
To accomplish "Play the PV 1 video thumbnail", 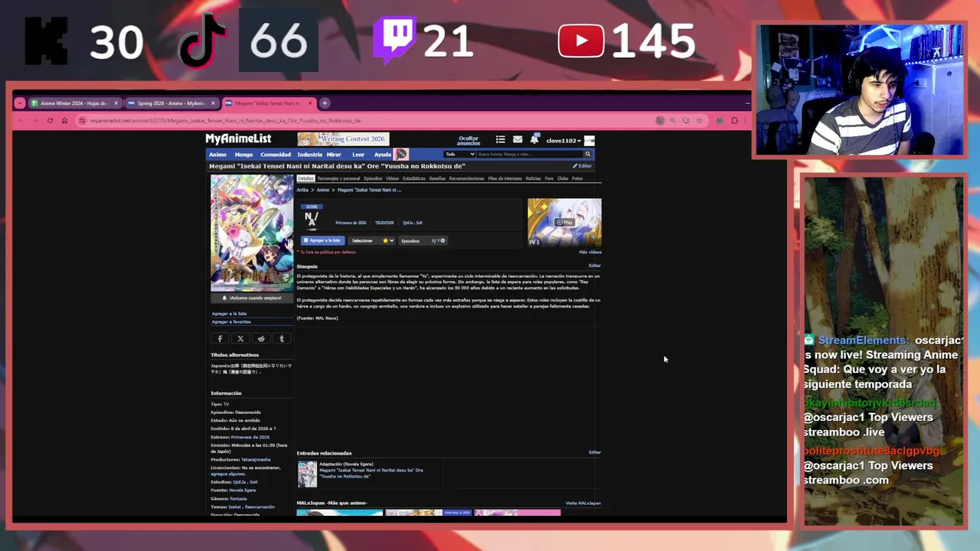I will 564,223.
